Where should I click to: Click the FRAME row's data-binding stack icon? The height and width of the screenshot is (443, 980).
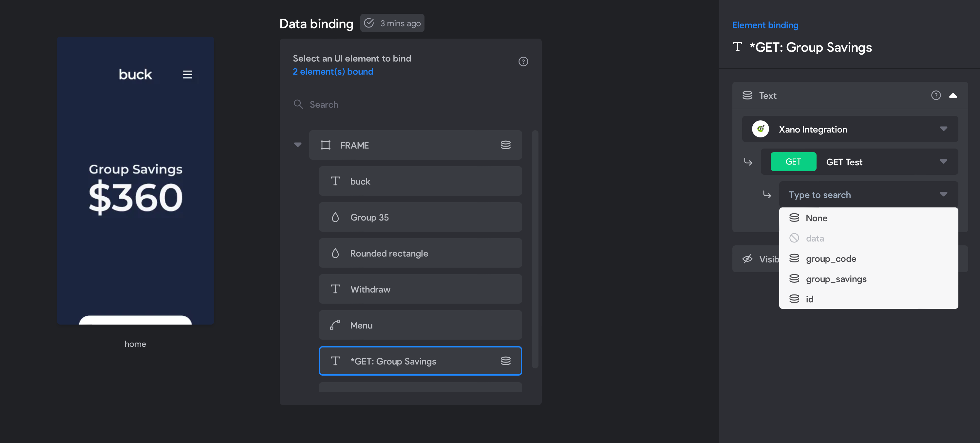(506, 145)
